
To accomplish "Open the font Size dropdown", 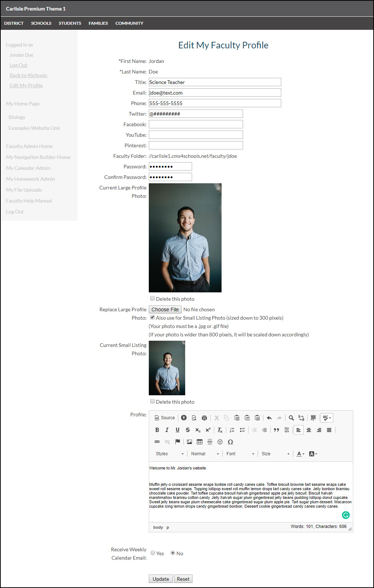I will 275,454.
